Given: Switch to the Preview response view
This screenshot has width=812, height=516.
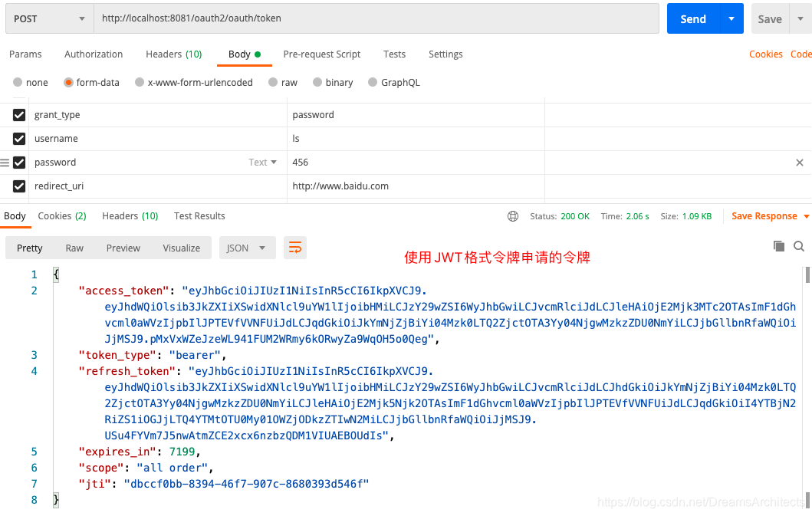Looking at the screenshot, I should (123, 248).
